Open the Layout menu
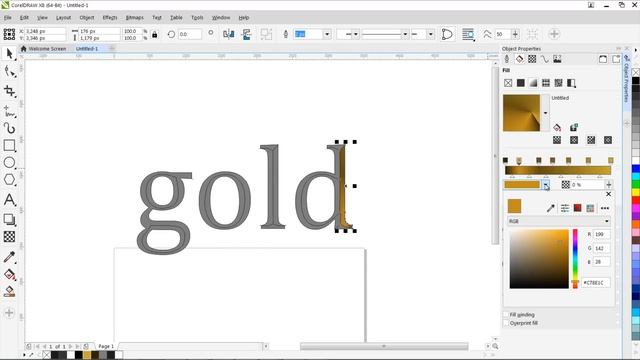 pos(63,18)
